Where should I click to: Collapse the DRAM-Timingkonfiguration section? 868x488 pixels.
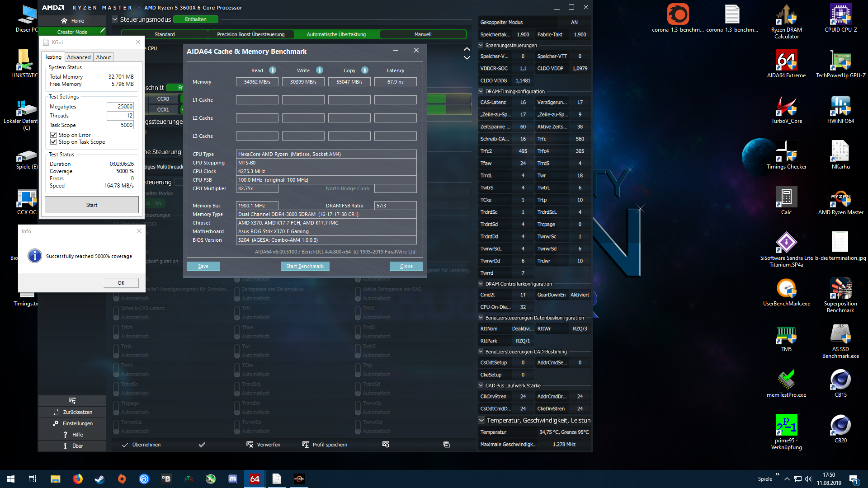tap(481, 91)
